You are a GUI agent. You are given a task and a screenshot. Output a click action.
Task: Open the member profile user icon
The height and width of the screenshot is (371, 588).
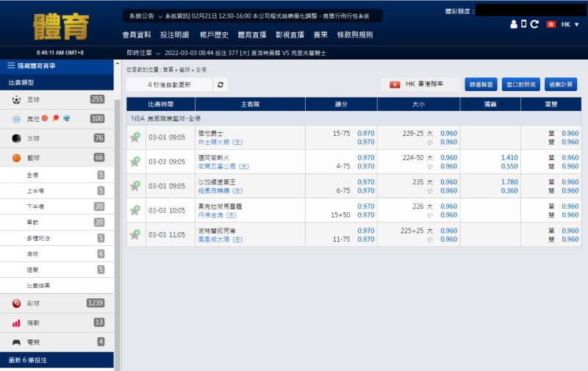pyautogui.click(x=514, y=24)
